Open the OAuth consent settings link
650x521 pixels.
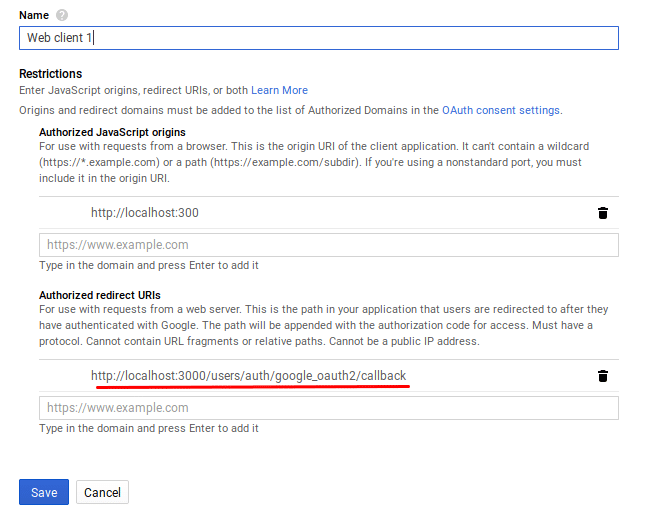point(501,110)
